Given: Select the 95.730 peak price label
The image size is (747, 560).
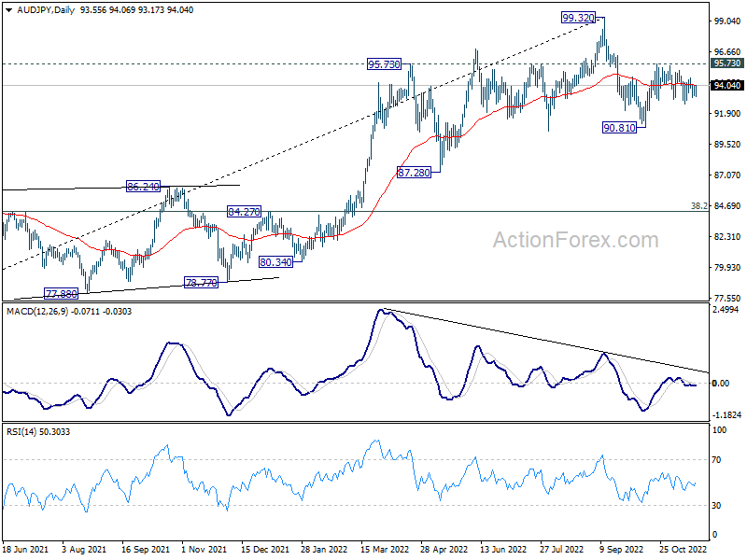Looking at the screenshot, I should click(384, 63).
